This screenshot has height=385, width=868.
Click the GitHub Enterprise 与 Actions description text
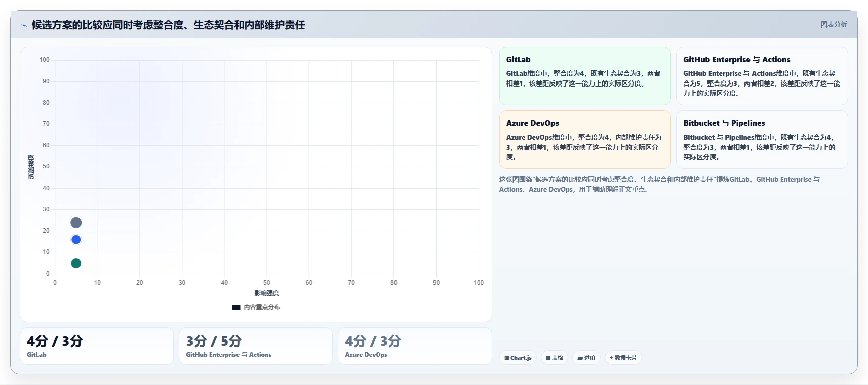point(761,83)
